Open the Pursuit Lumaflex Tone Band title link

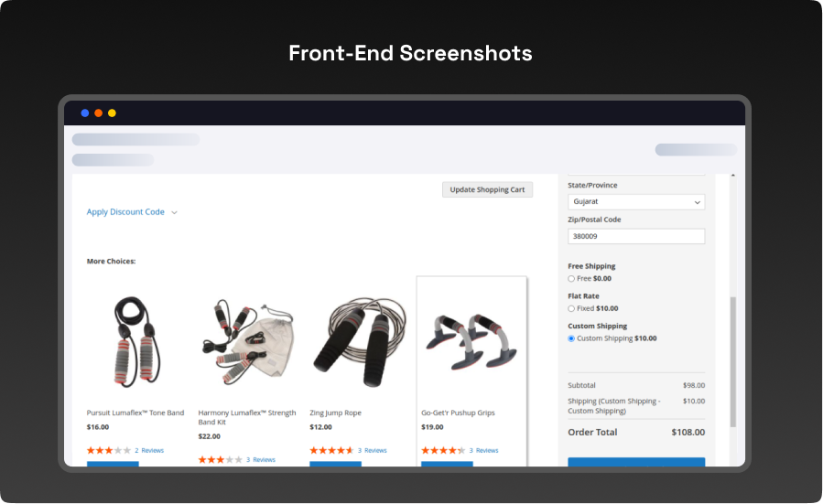tap(135, 413)
